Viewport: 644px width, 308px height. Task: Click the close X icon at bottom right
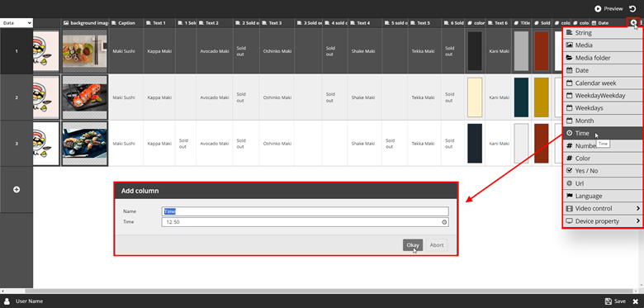click(635, 301)
